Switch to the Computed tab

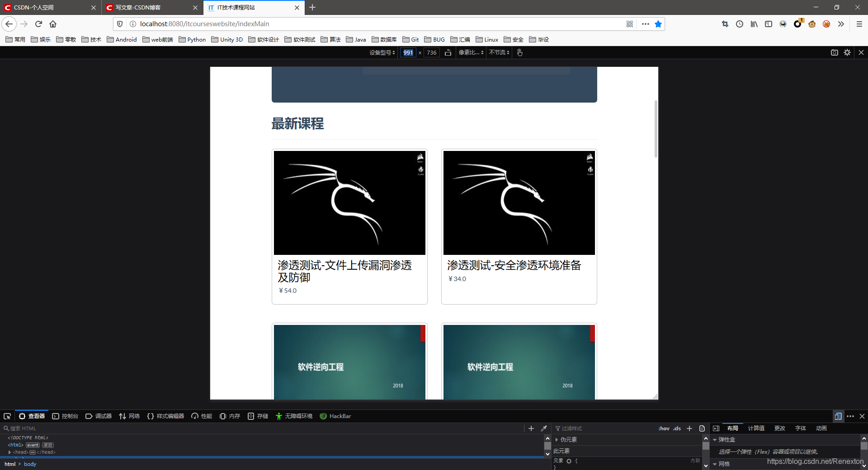pyautogui.click(x=756, y=428)
